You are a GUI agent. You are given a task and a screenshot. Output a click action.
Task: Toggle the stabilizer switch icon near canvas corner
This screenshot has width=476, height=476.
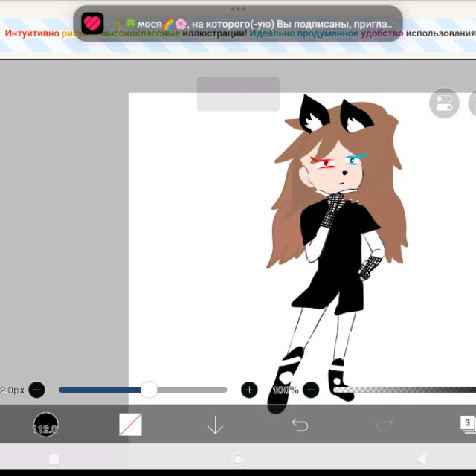pyautogui.click(x=444, y=103)
